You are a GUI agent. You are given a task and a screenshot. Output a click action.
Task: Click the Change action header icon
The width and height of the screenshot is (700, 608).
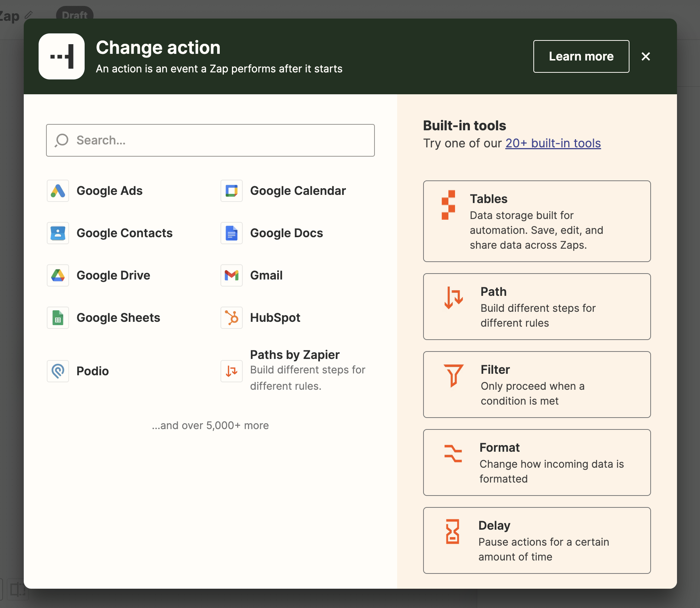[62, 56]
